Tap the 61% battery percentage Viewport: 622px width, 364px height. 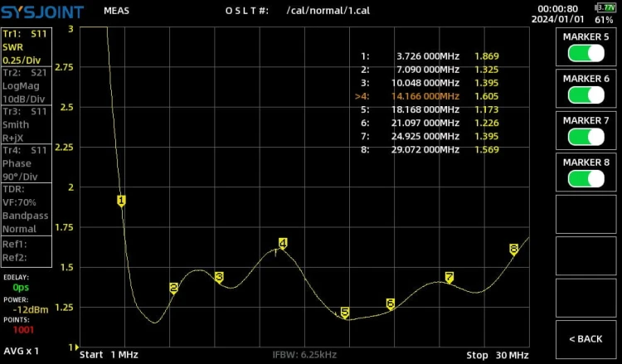604,19
